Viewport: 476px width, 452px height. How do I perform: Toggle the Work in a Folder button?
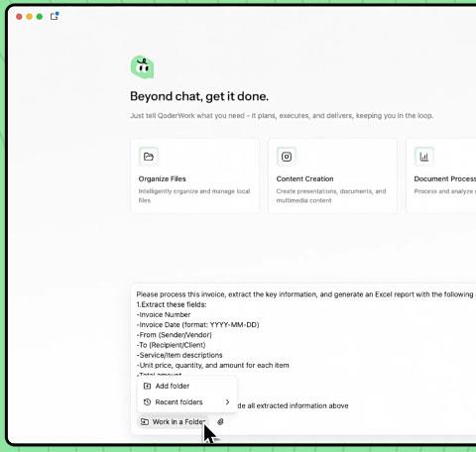click(x=174, y=421)
